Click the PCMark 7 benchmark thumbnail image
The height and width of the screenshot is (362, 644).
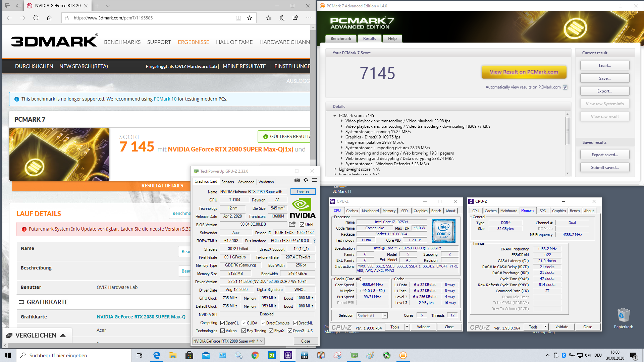pos(59,154)
